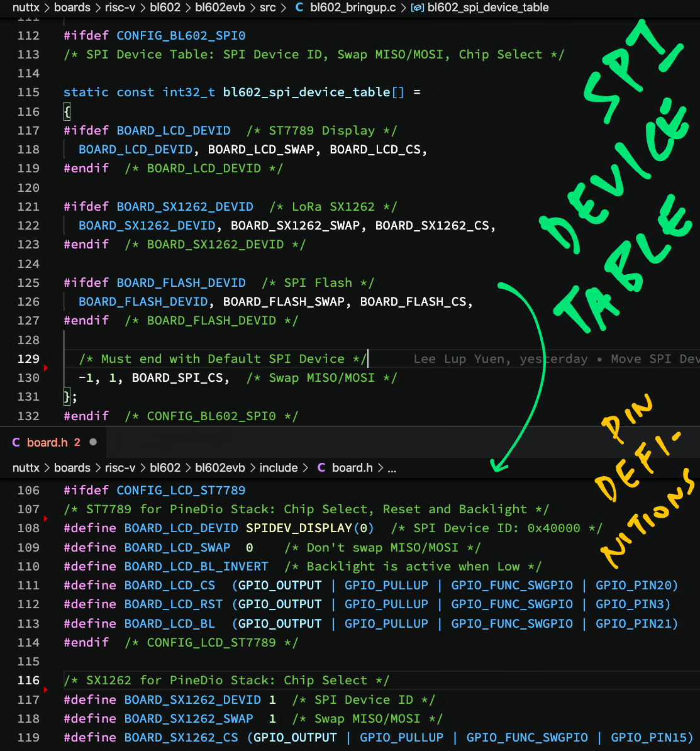700x751 pixels.
Task: Open the bl602_spi_device_table symbol breadcrumb
Action: (488, 8)
